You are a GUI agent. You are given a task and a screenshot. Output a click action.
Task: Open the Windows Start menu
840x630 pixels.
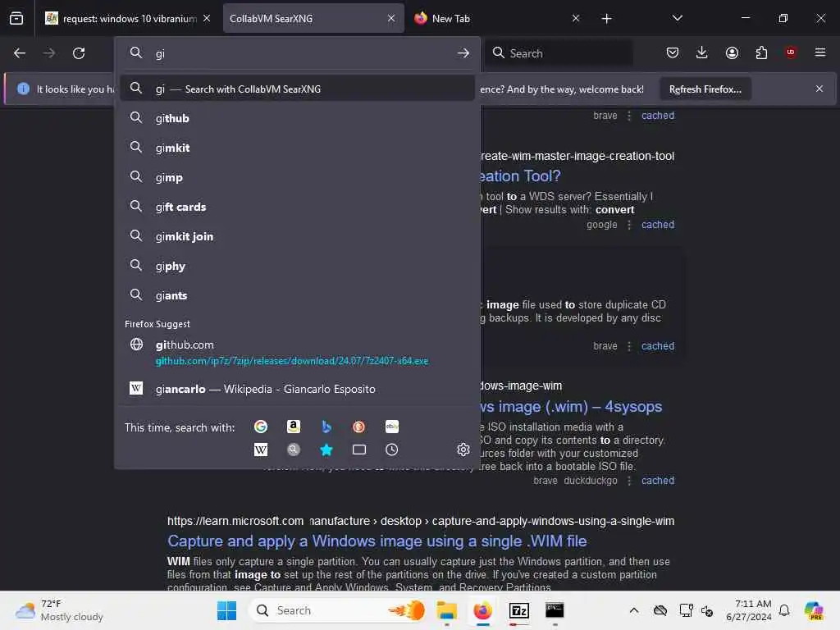click(226, 610)
